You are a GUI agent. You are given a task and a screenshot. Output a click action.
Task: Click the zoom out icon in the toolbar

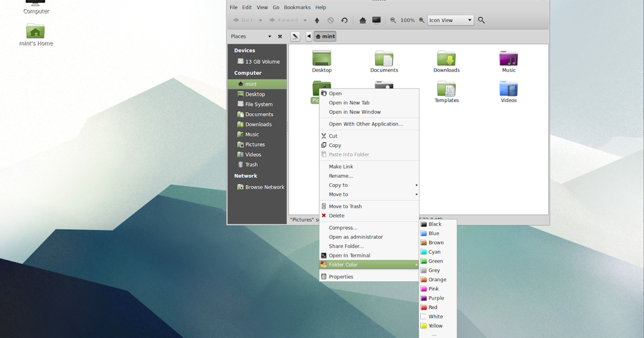(393, 20)
